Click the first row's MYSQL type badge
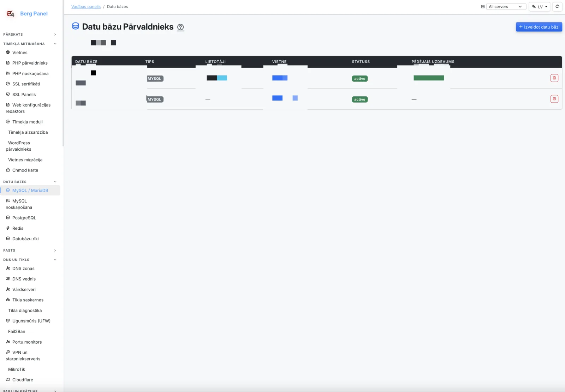Image resolution: width=565 pixels, height=392 pixels. pos(155,79)
